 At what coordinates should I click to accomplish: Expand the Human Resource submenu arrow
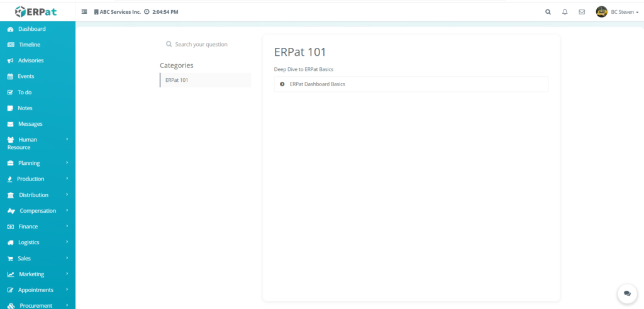click(x=67, y=139)
